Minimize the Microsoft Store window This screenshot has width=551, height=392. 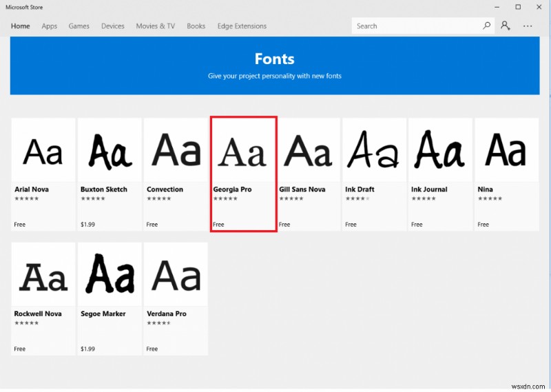[x=497, y=7]
